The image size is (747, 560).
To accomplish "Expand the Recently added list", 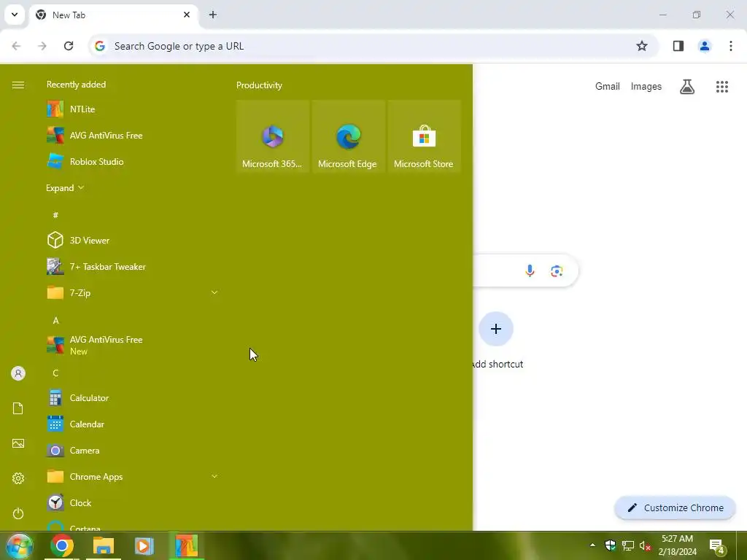I will (x=65, y=187).
